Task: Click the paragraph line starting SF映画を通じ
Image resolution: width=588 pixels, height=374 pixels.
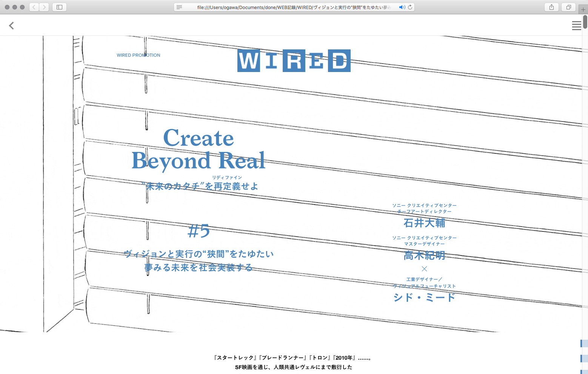Action: (294, 367)
